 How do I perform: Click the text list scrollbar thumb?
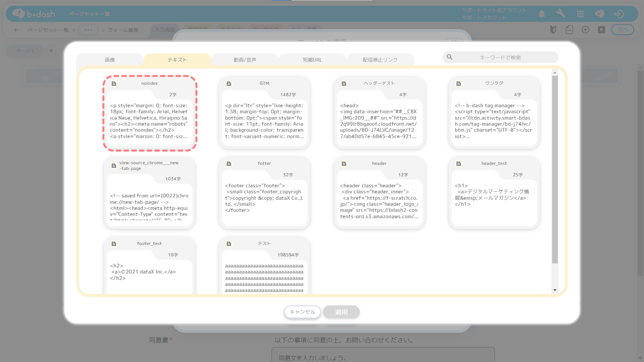(555, 170)
